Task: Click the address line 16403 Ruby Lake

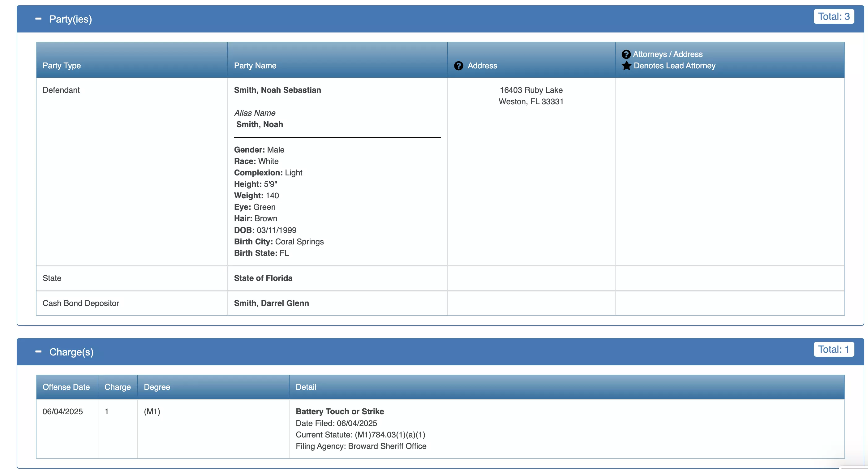Action: point(531,90)
